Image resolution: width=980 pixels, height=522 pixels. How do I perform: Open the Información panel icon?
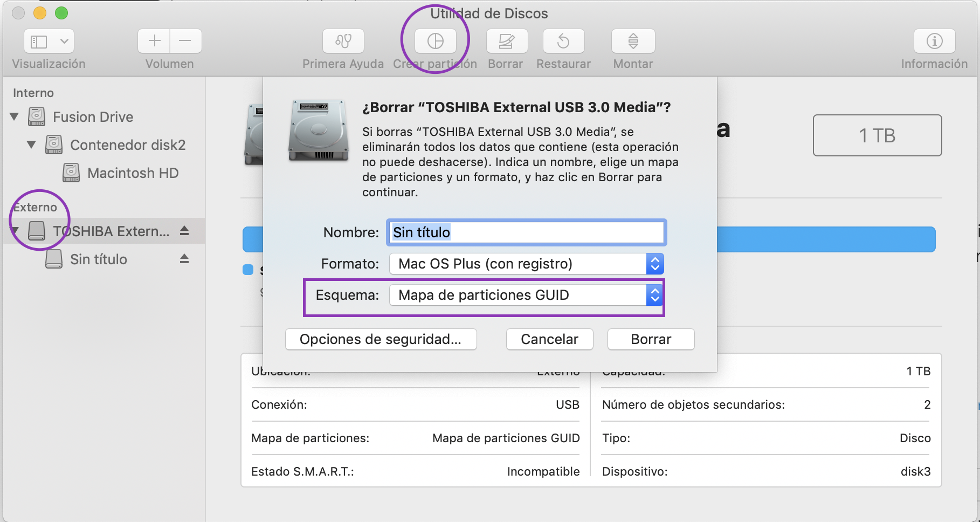[934, 41]
